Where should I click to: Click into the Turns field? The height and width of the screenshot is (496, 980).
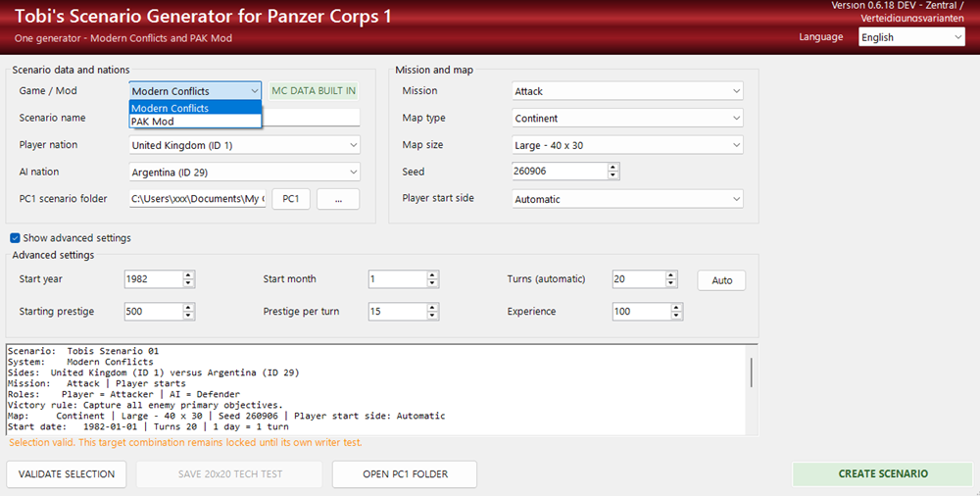coord(639,279)
